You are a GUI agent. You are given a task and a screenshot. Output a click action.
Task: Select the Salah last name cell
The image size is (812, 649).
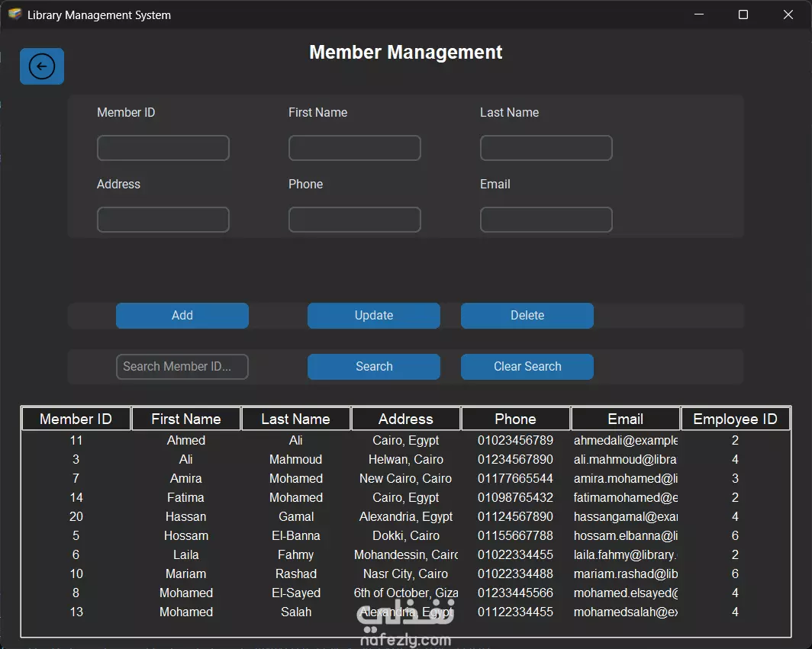295,612
